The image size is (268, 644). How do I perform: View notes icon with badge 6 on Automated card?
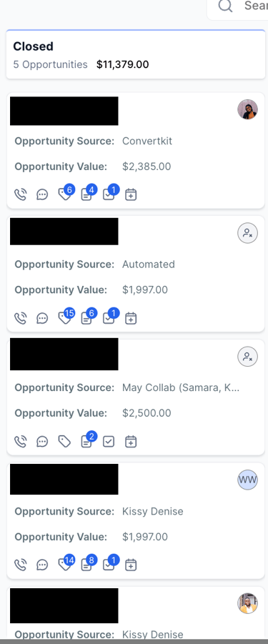88,317
